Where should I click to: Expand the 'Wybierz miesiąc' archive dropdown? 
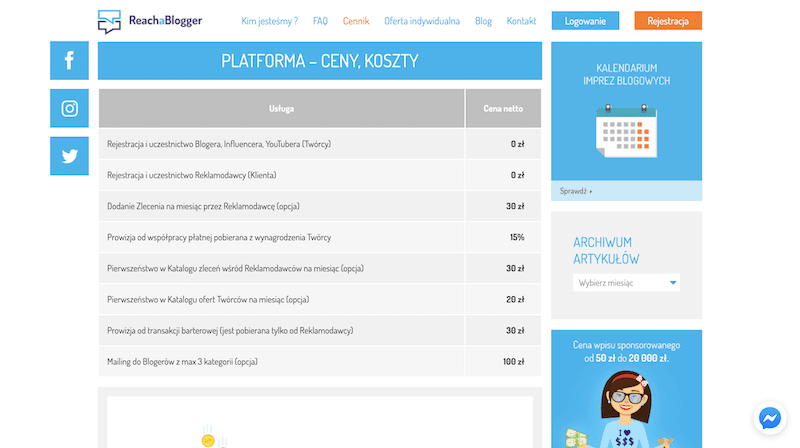coord(627,283)
